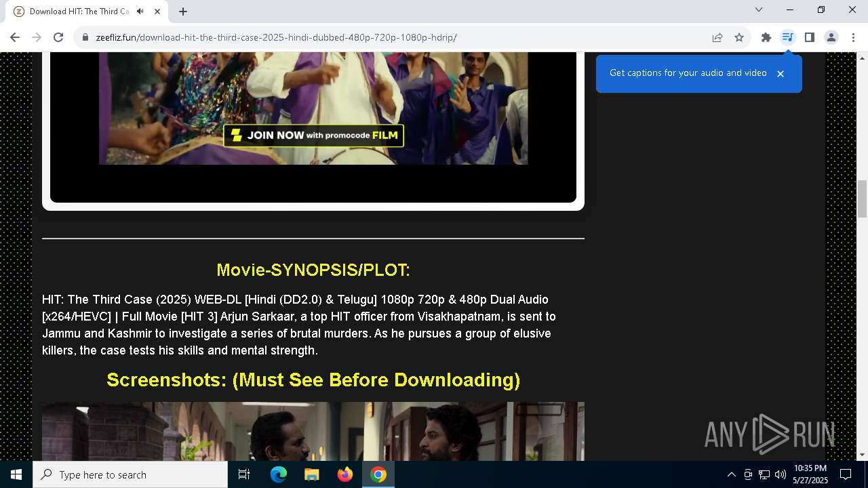The height and width of the screenshot is (488, 868).
Task: Open the volume tray icon
Action: 781,474
